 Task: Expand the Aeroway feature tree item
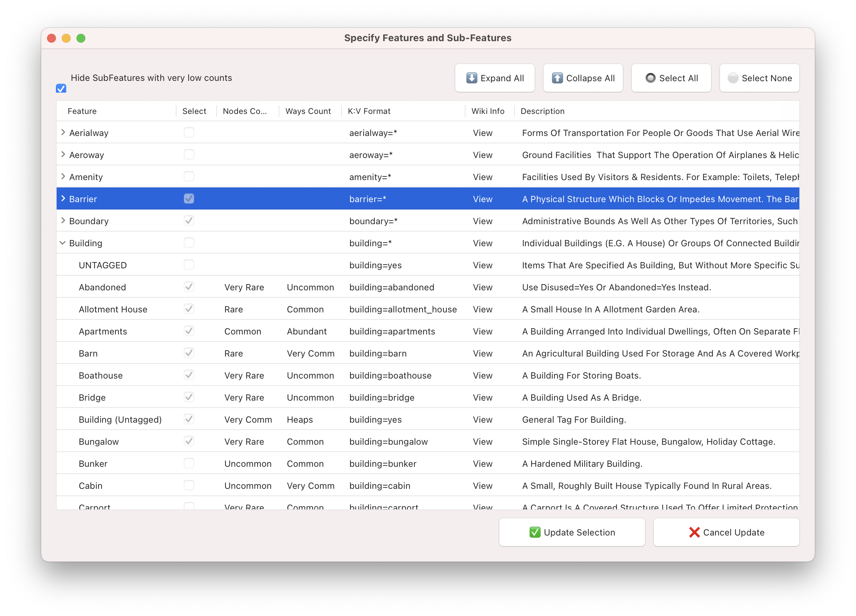pos(63,154)
